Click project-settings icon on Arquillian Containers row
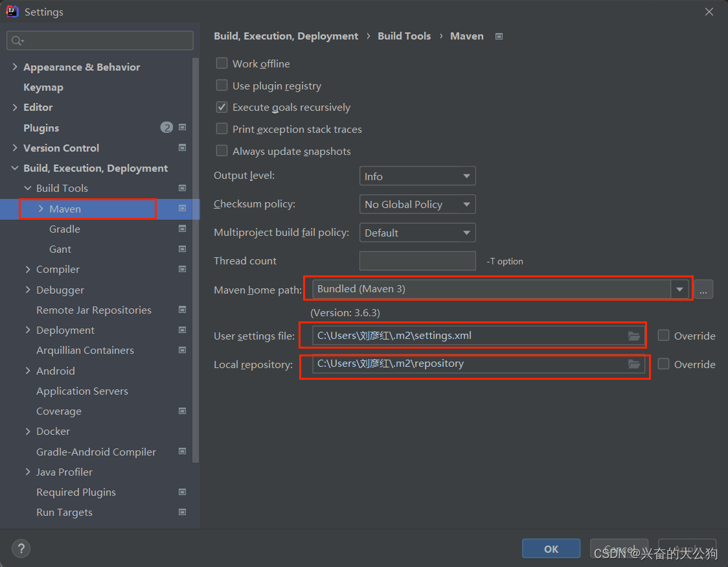 pyautogui.click(x=183, y=350)
